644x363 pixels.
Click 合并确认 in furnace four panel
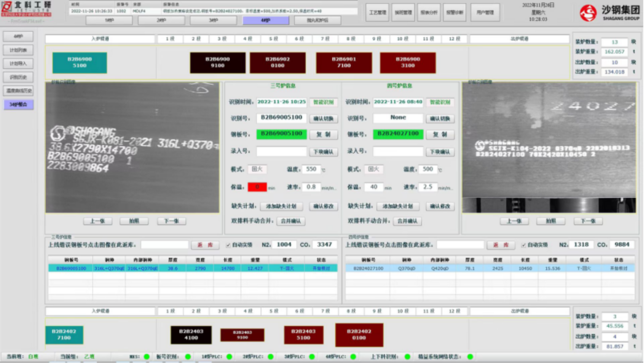point(407,221)
